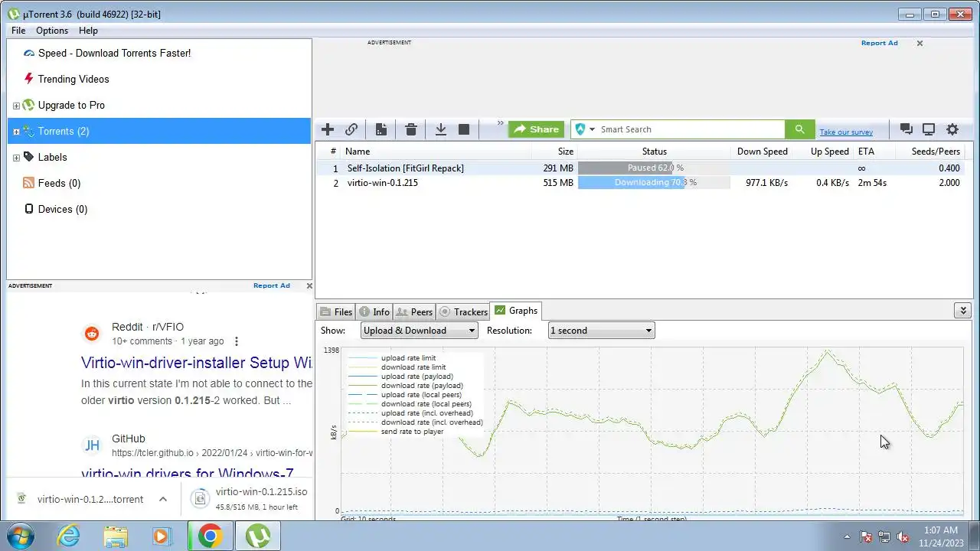The height and width of the screenshot is (551, 980).
Task: Click the Files tab icon
Action: click(325, 311)
